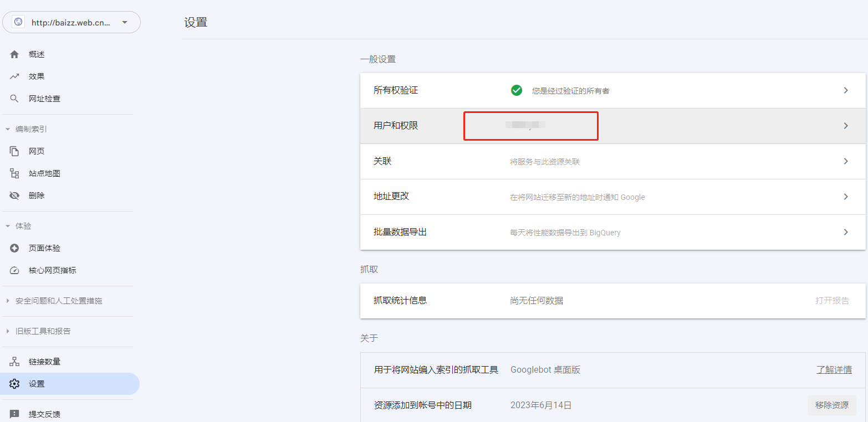
Task: Click the property URL http://baizz.web.cn...
Action: [x=71, y=23]
